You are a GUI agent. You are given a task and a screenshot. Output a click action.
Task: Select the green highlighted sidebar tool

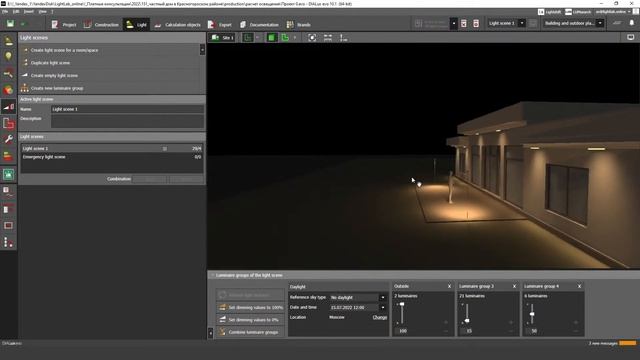pos(9,174)
